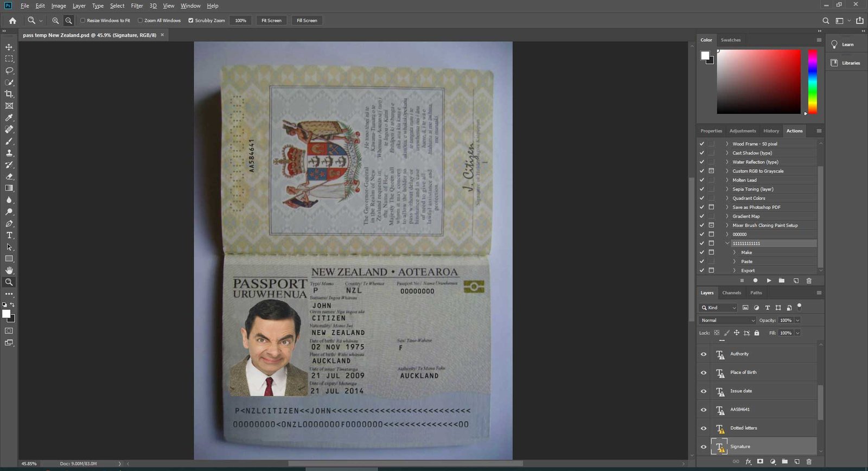This screenshot has width=868, height=471.
Task: Open the Search icon at top right
Action: click(826, 21)
